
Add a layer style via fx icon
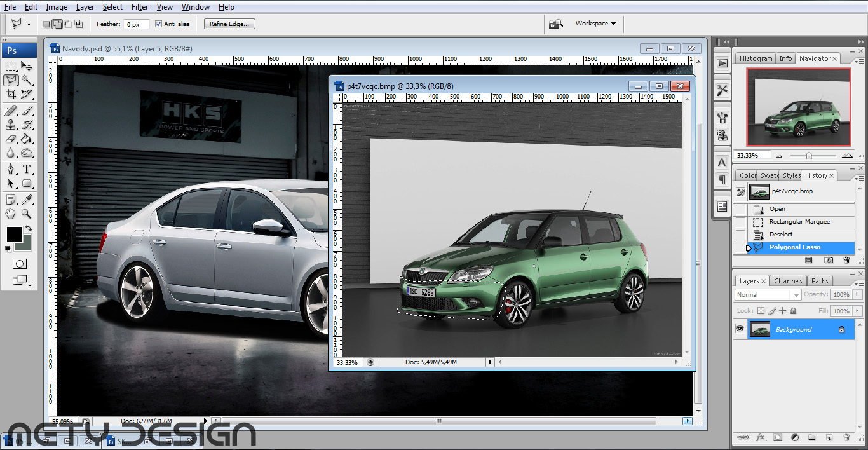760,437
